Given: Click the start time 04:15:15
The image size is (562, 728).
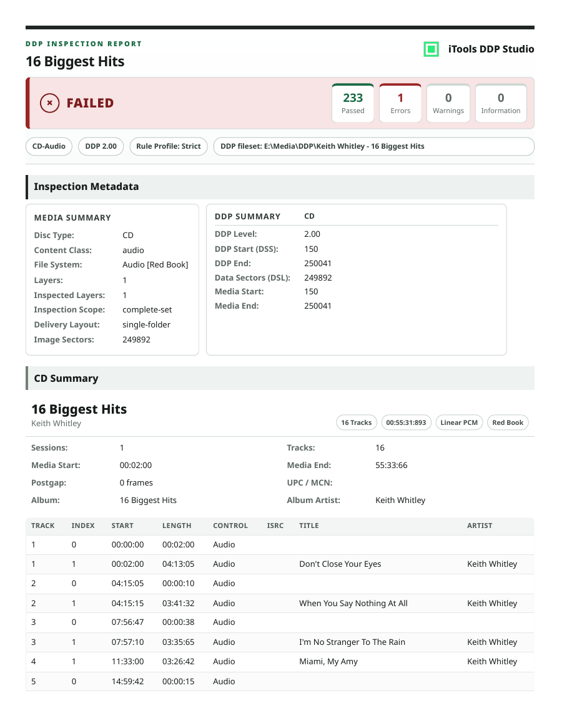Looking at the screenshot, I should click(127, 604).
